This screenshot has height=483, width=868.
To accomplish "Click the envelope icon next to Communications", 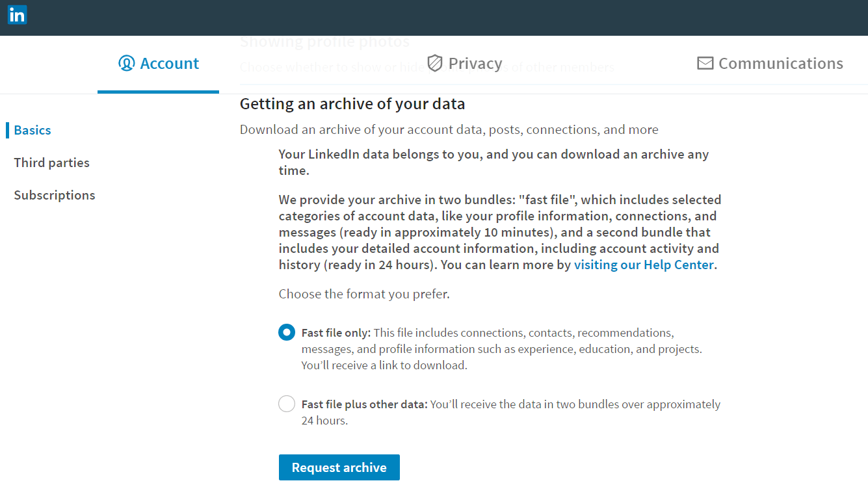I will pos(705,63).
